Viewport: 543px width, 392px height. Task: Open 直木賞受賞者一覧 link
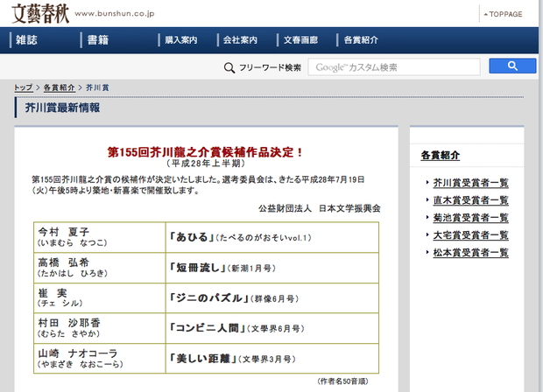(470, 200)
